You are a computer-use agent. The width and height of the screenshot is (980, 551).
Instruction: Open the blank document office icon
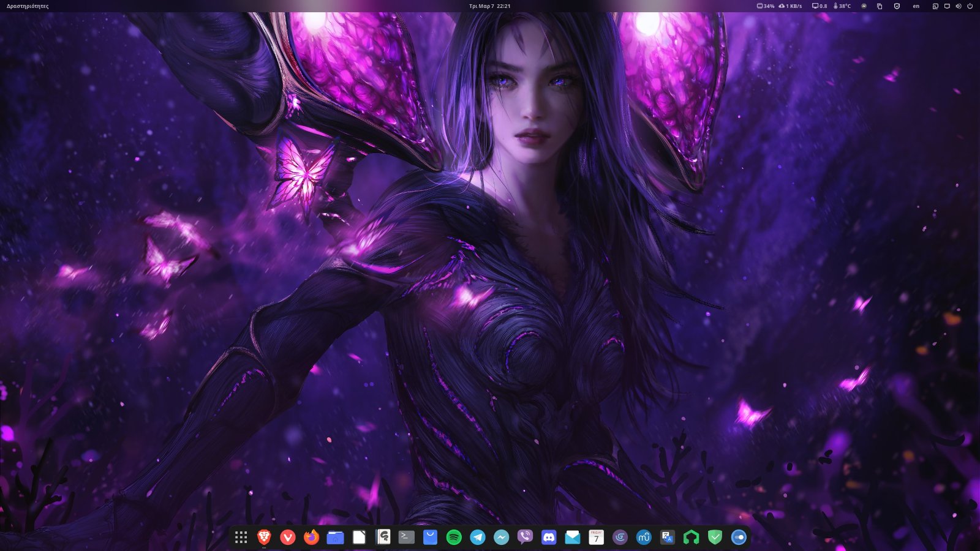(x=359, y=538)
